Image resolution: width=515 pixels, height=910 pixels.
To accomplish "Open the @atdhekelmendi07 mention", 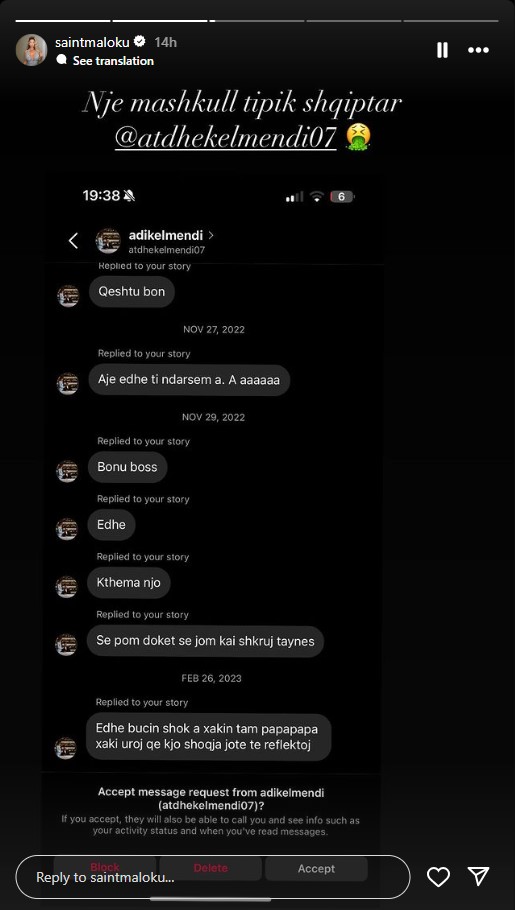I will (226, 138).
